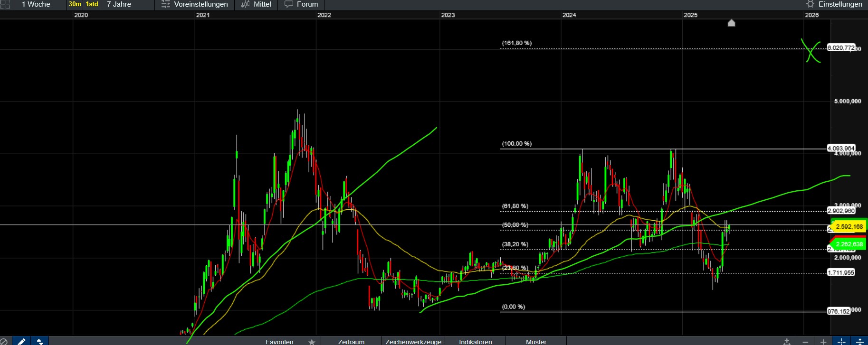Open the Indikatoren tab
868x345 pixels.
pos(476,342)
